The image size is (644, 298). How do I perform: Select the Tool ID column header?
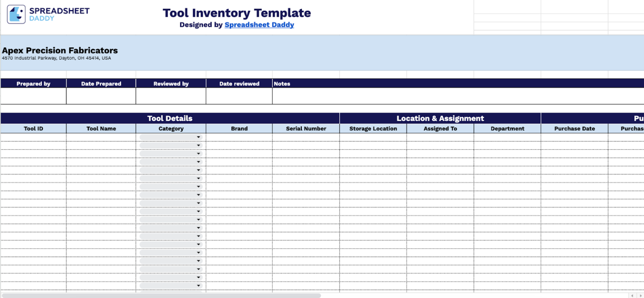point(33,129)
